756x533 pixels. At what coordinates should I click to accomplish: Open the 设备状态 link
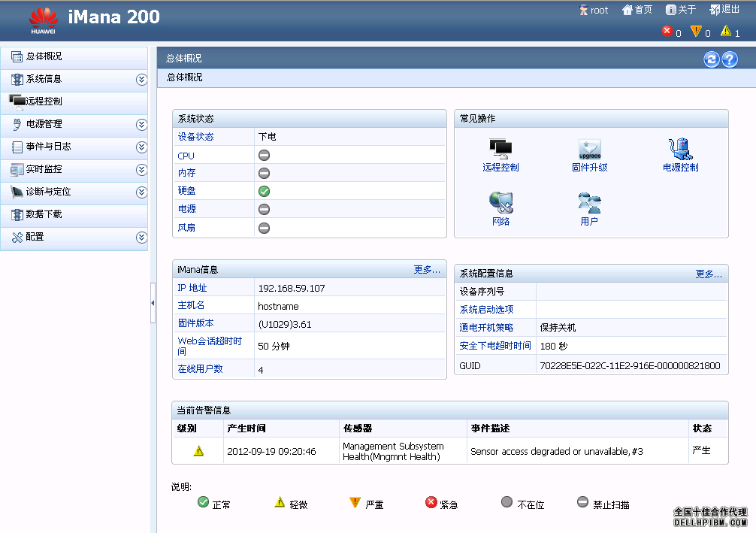(195, 137)
